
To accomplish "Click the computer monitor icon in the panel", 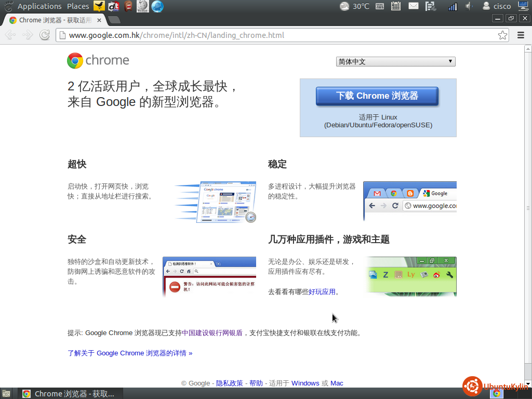I will click(524, 6).
